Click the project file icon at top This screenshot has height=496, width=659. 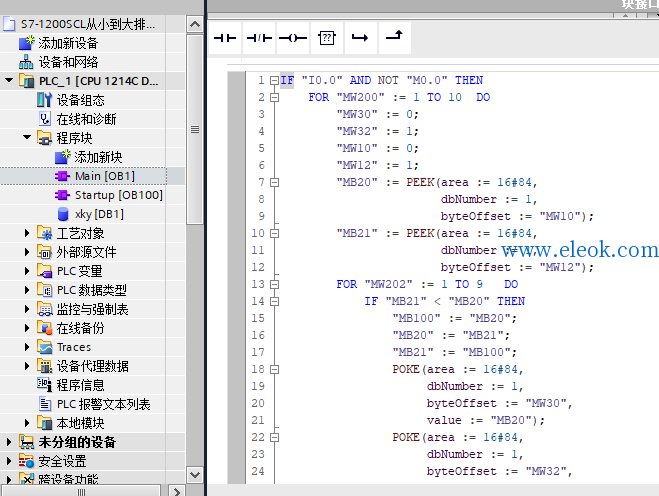[9, 24]
